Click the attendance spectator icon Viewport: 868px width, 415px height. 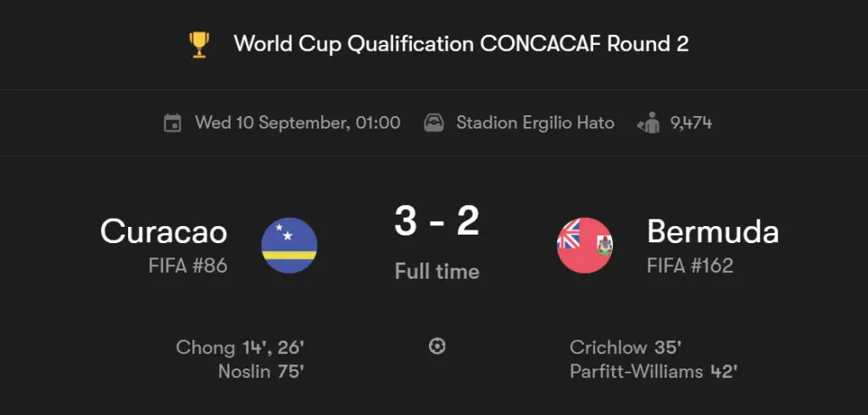coord(648,123)
